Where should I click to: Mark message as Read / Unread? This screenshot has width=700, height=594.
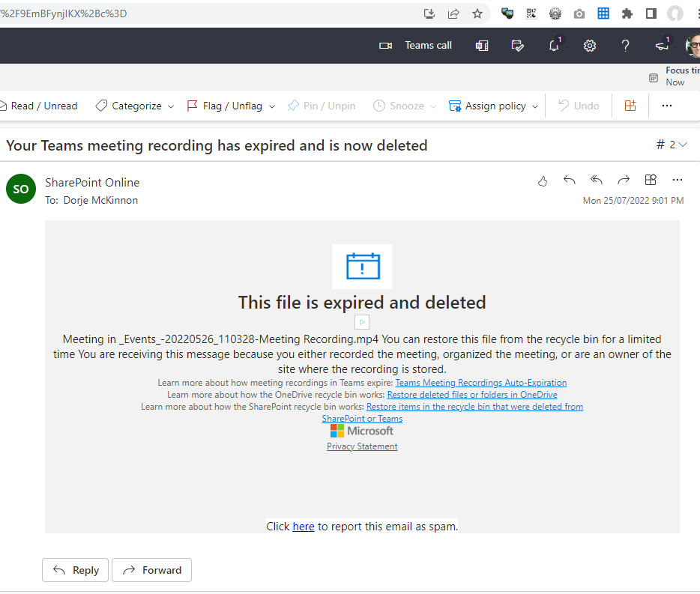(x=38, y=106)
